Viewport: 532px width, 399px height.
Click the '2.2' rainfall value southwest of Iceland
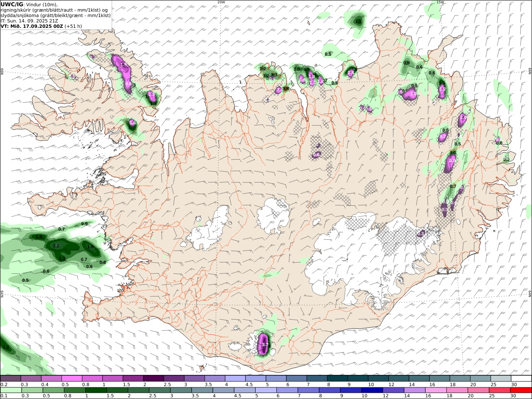[57, 246]
